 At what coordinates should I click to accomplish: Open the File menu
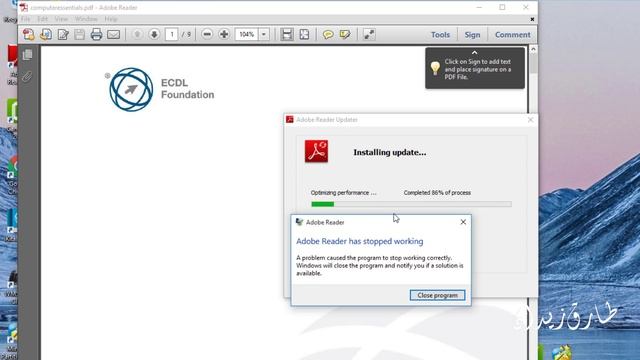click(x=25, y=19)
